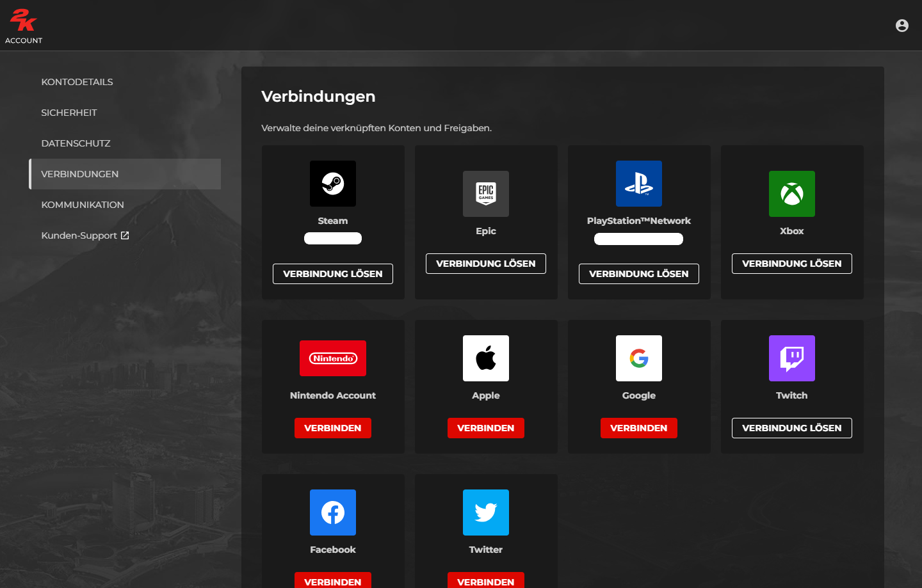The height and width of the screenshot is (588, 922).
Task: Connect Facebook with Verbinden button
Action: click(333, 581)
